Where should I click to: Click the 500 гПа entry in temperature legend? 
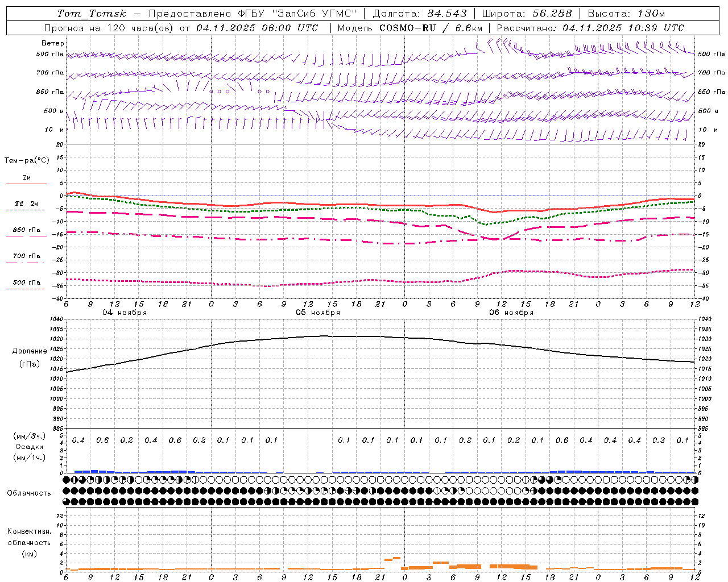click(x=26, y=282)
